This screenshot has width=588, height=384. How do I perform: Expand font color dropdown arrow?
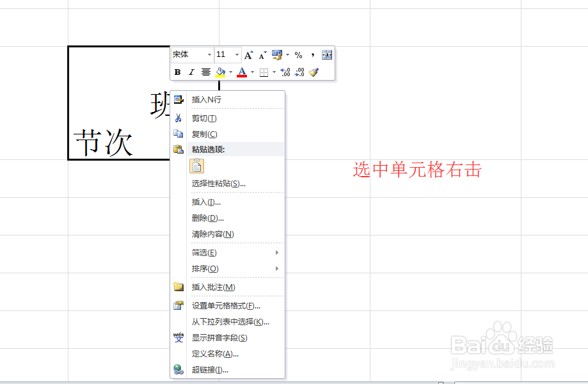(x=252, y=72)
